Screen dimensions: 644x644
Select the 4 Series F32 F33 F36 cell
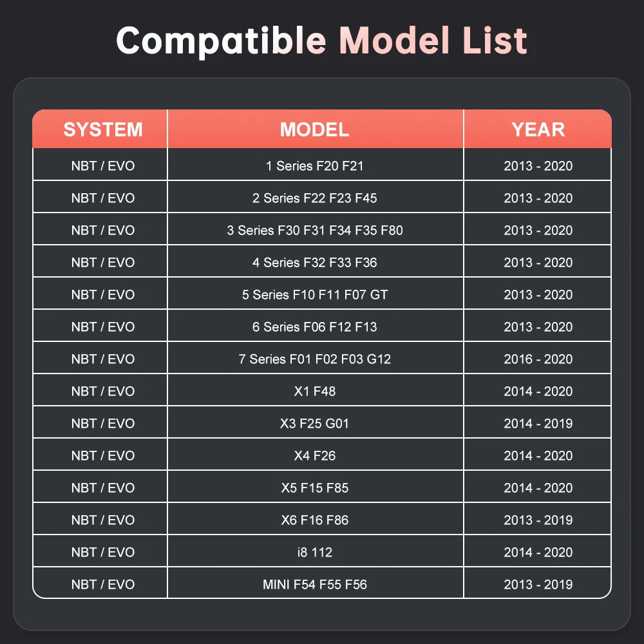(x=316, y=261)
